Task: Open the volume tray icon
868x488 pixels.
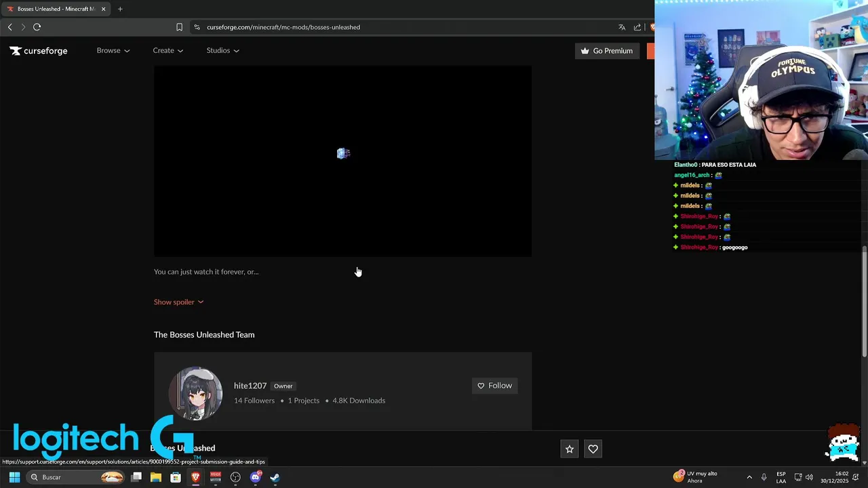Action: click(809, 477)
